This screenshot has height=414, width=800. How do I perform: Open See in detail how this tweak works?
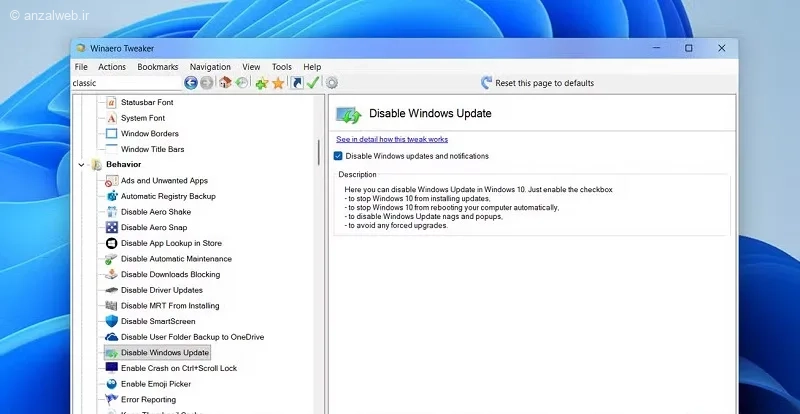pos(392,139)
